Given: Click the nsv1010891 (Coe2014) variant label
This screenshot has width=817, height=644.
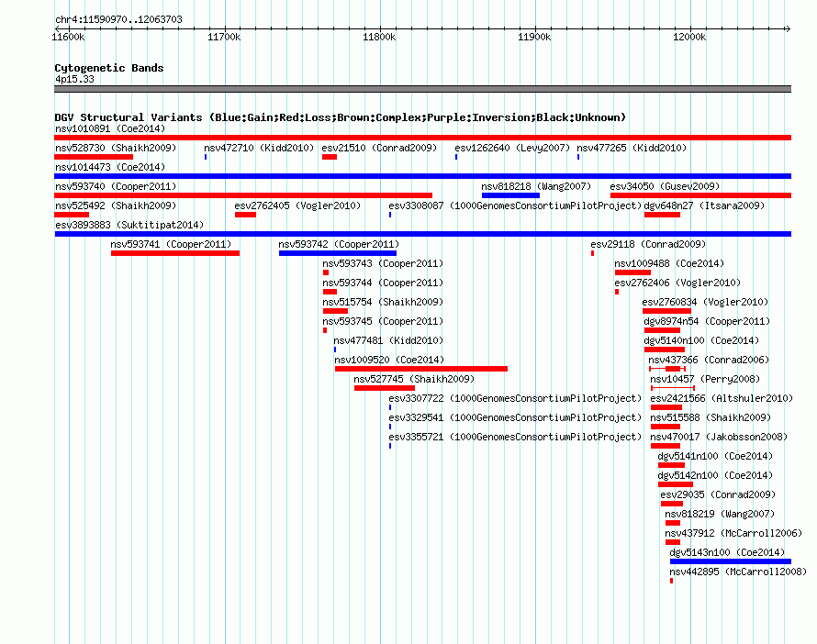Looking at the screenshot, I should [110, 128].
